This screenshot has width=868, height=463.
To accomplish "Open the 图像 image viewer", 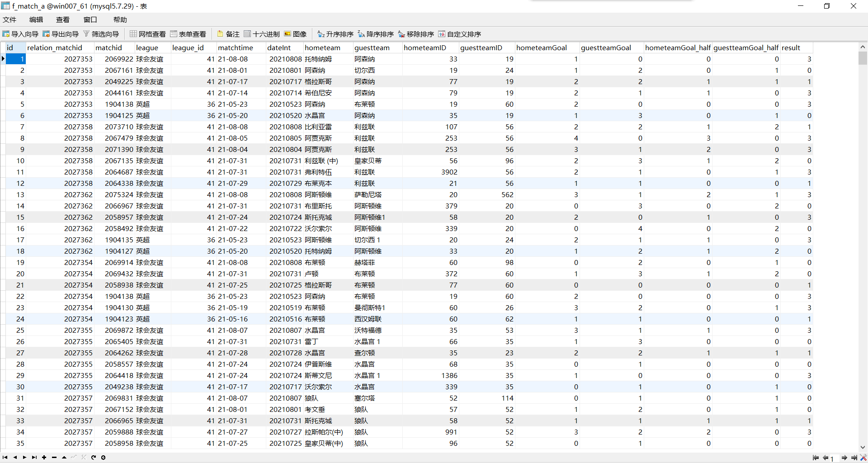I will tap(295, 34).
